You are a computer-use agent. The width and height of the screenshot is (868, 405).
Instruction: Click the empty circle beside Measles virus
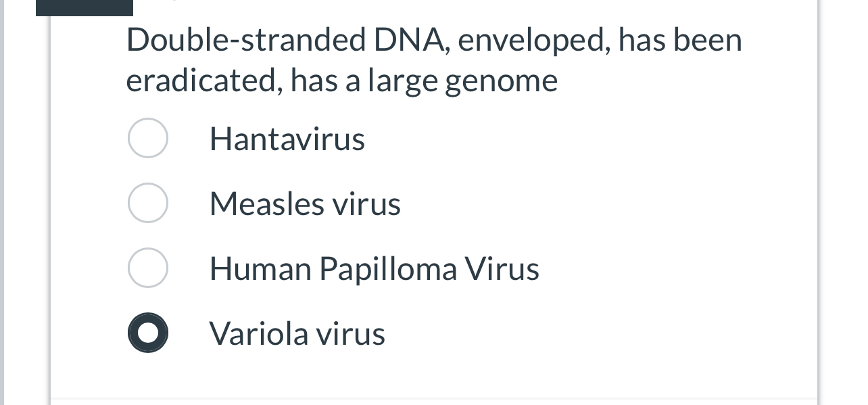(x=148, y=203)
